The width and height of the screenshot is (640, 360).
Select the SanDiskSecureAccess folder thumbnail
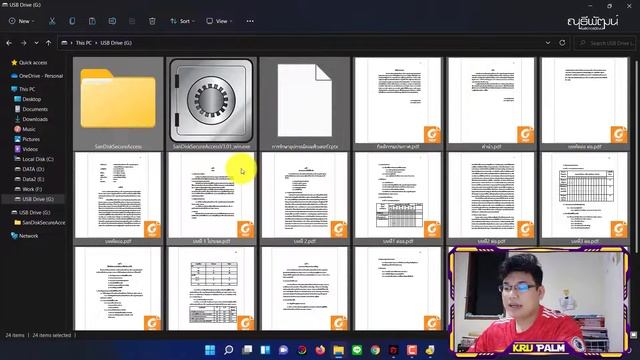click(x=118, y=103)
